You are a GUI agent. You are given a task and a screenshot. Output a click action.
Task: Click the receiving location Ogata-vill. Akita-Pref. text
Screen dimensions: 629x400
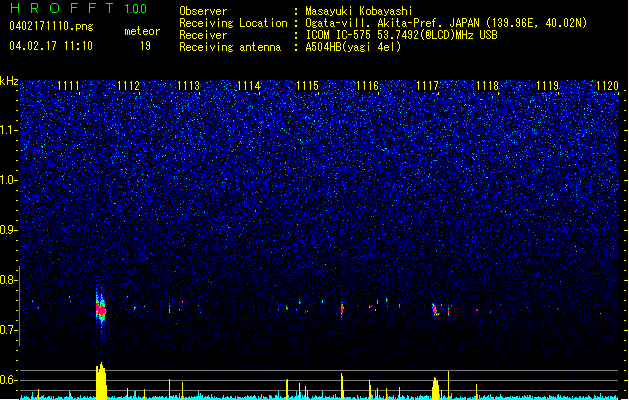[446, 23]
